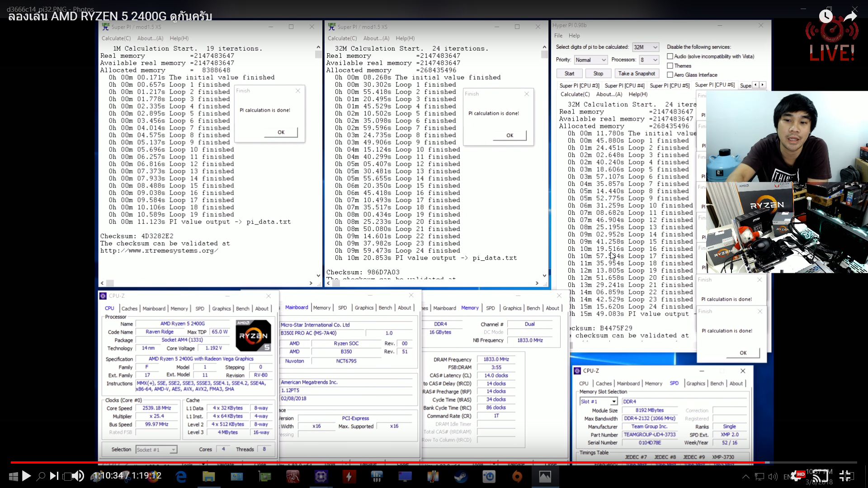868x488 pixels.
Task: Open the pi digits 32M dropdown
Action: (645, 47)
